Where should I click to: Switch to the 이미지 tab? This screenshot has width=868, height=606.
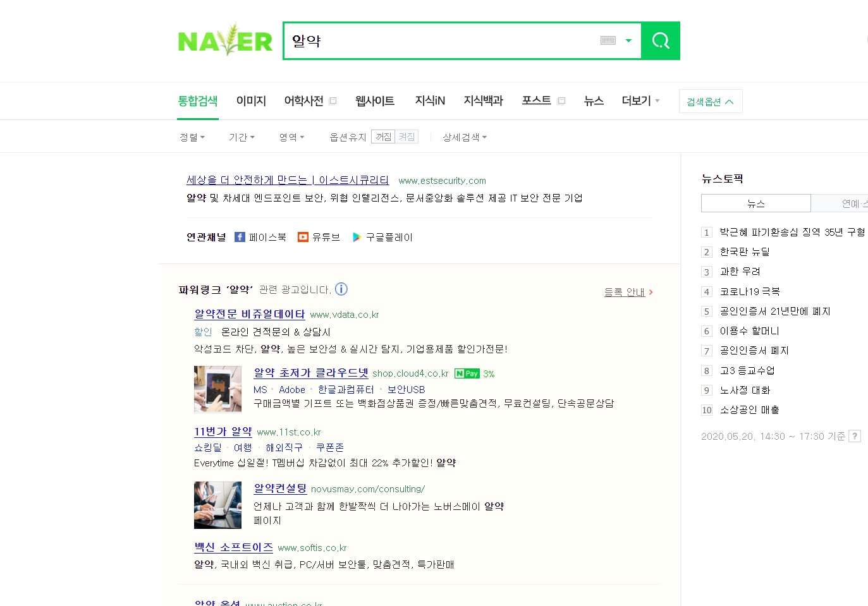[251, 100]
